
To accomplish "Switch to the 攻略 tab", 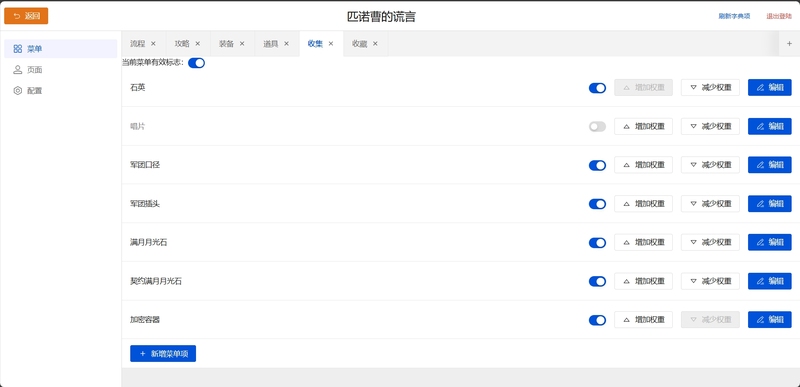I will click(182, 44).
